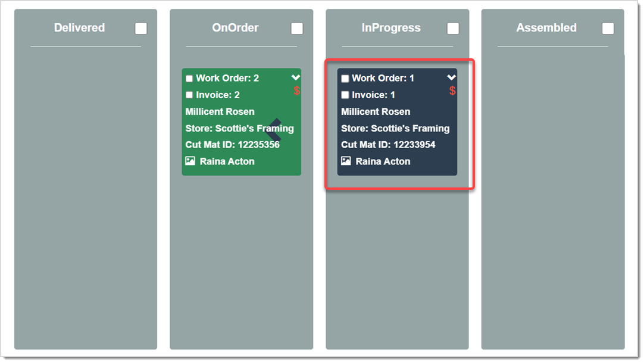644x363 pixels.
Task: Check the Work Order: 2 checkbox
Action: [189, 79]
